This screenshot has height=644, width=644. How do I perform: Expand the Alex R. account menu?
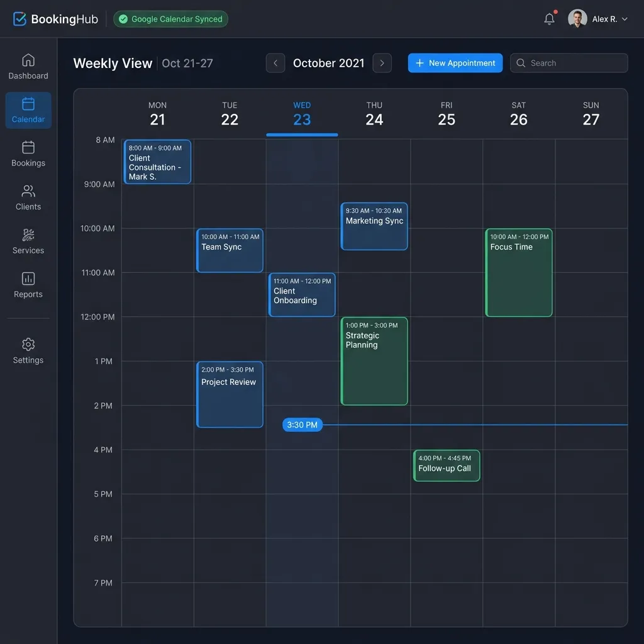(597, 19)
